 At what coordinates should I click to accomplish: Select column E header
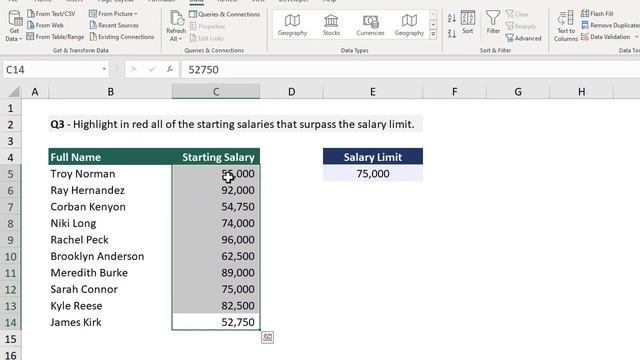point(373,92)
